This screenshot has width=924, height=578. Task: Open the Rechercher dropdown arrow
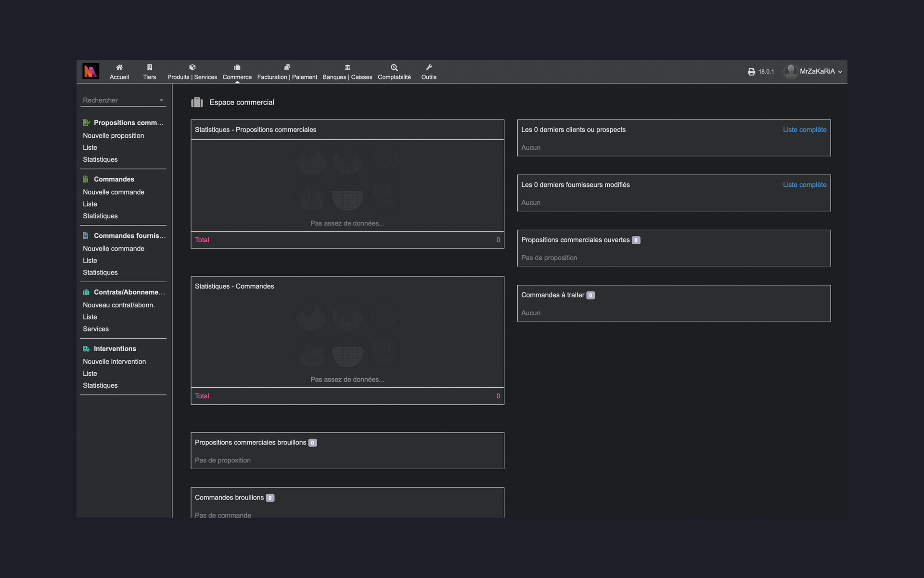click(161, 100)
